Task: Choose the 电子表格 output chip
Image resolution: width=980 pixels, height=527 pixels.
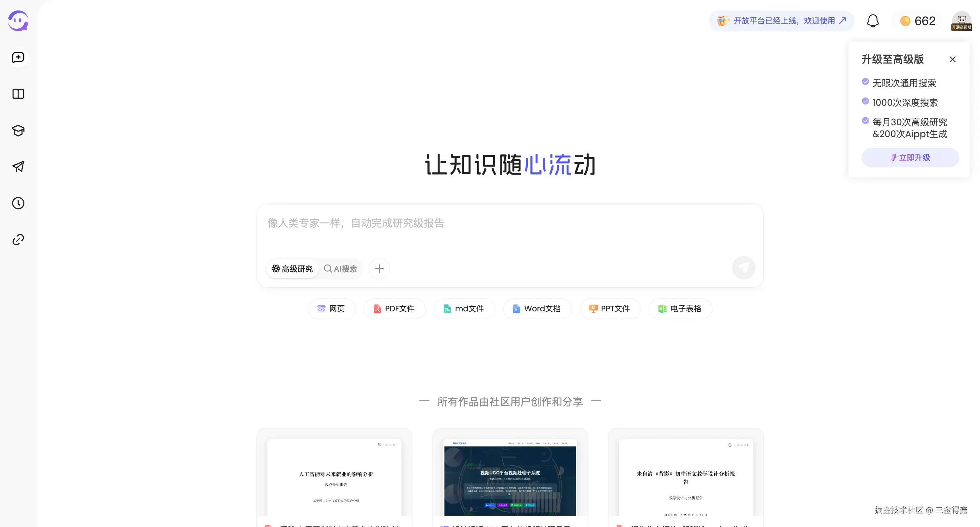Action: point(680,309)
